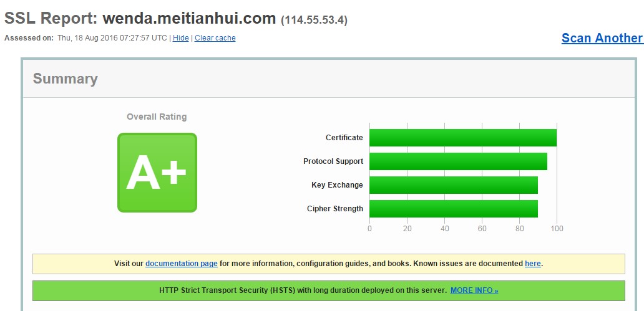Click the 100 mark on chart axis
644x311 pixels.
tap(557, 229)
